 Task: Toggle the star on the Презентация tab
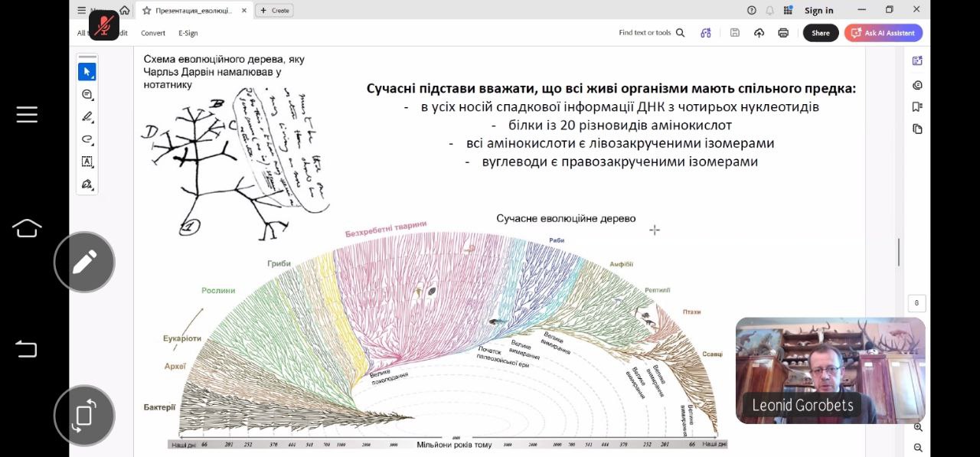(x=146, y=11)
